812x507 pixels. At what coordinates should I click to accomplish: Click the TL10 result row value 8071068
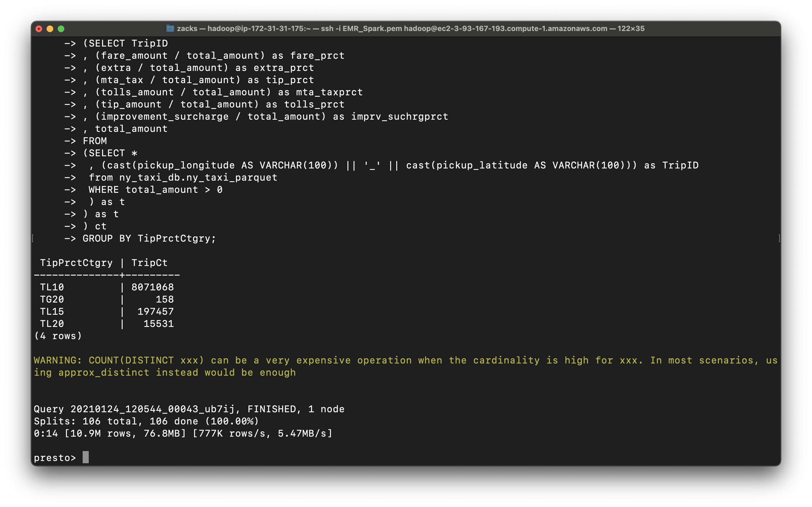(x=152, y=287)
